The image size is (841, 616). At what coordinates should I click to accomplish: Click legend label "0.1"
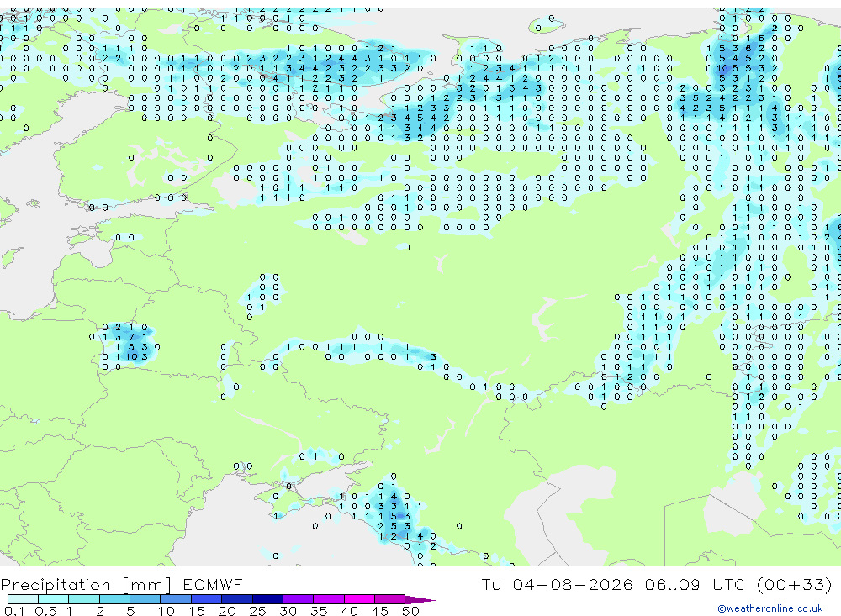(14, 611)
